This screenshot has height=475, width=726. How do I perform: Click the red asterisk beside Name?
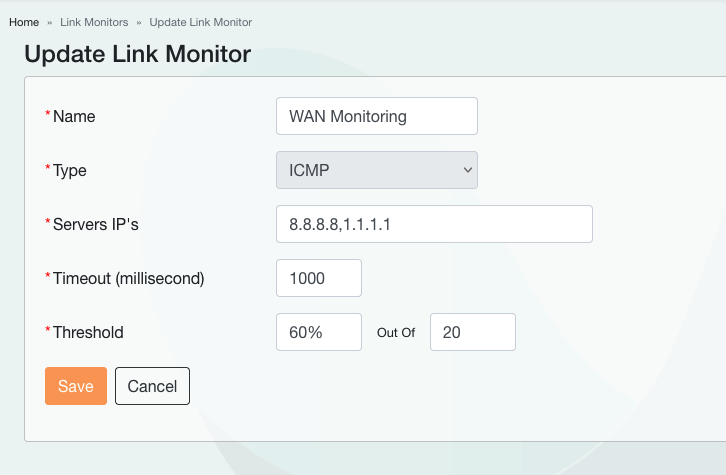47,115
